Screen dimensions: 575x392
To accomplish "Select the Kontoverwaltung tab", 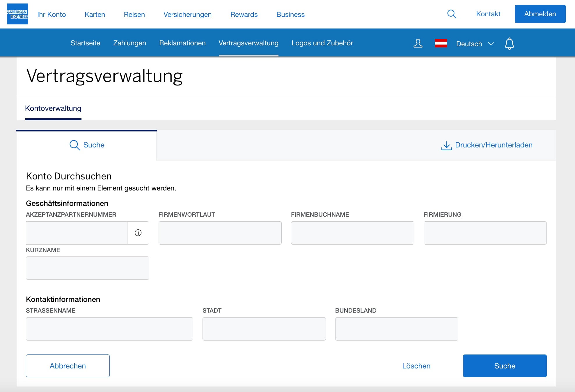I will 53,108.
